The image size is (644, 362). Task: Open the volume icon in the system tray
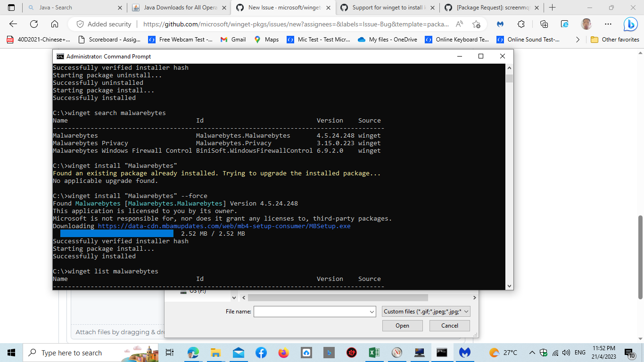click(566, 353)
